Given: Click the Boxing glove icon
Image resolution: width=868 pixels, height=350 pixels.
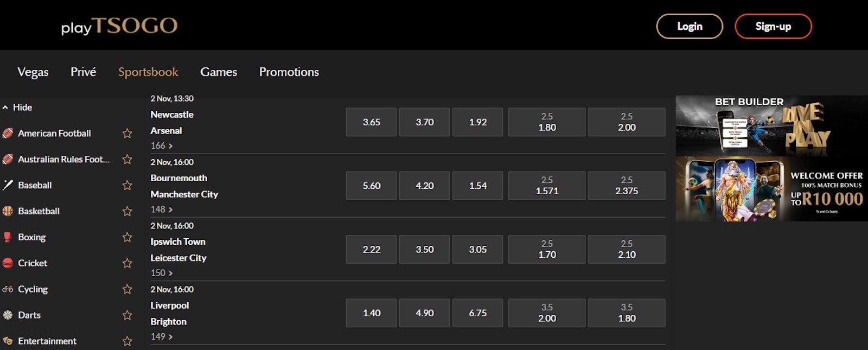Looking at the screenshot, I should [x=8, y=237].
